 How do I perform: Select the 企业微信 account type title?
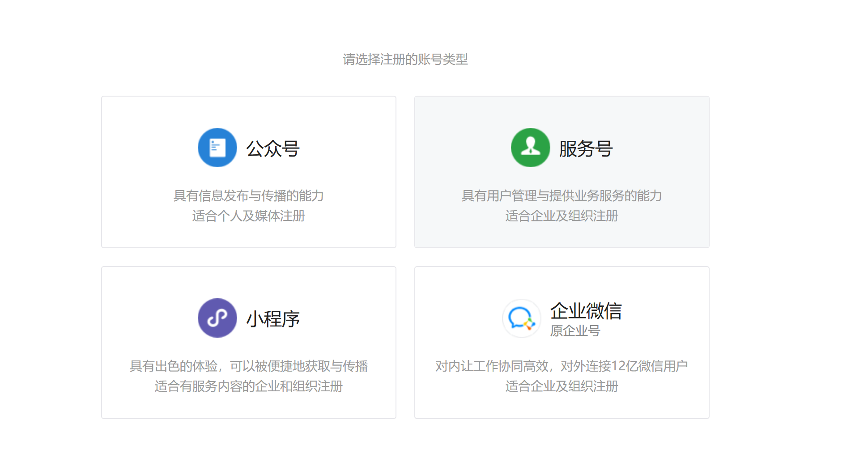tap(586, 311)
